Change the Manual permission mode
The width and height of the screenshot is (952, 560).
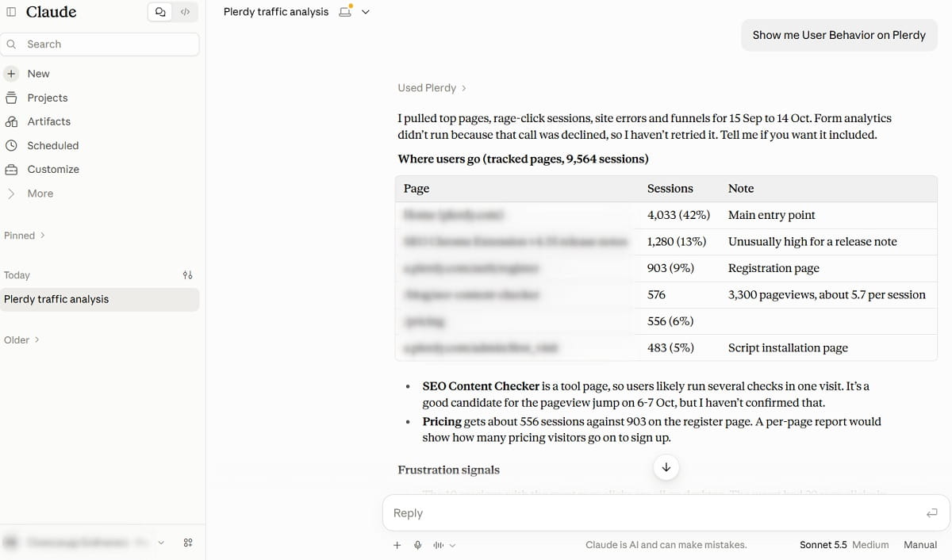[x=920, y=545]
